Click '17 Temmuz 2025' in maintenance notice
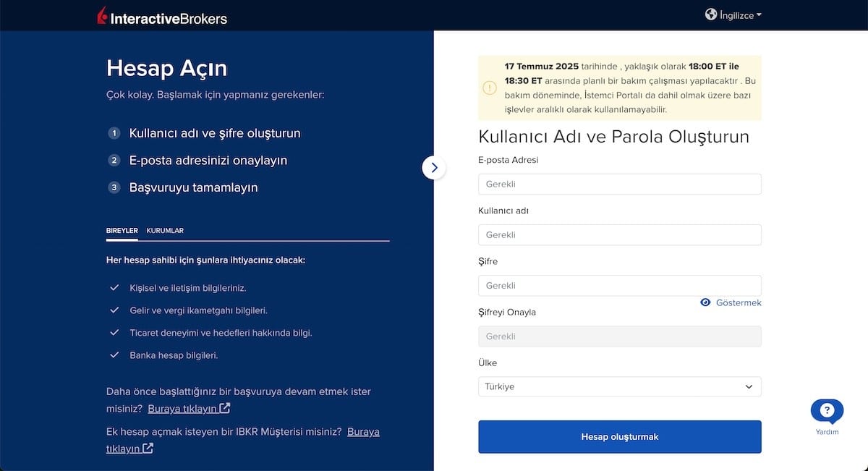 [542, 66]
